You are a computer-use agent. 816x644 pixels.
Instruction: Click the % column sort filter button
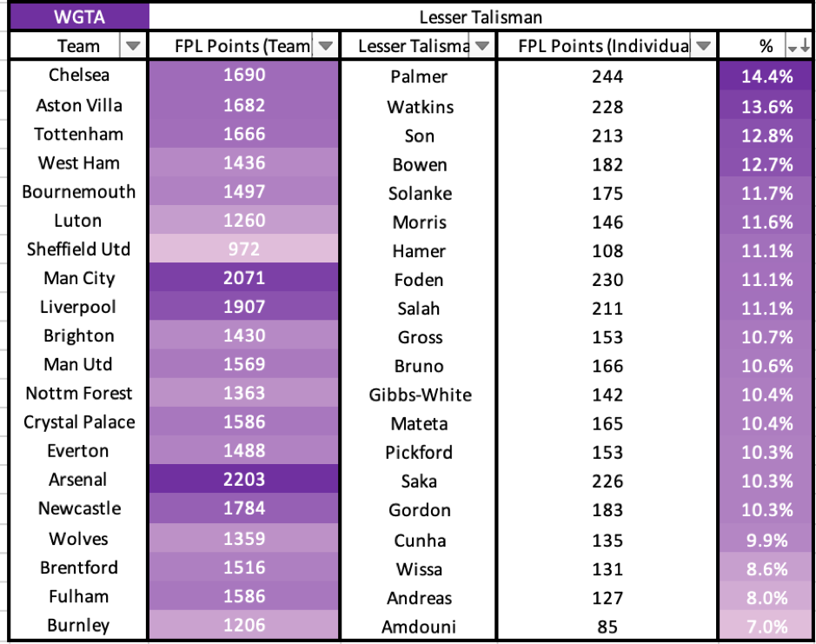[796, 47]
